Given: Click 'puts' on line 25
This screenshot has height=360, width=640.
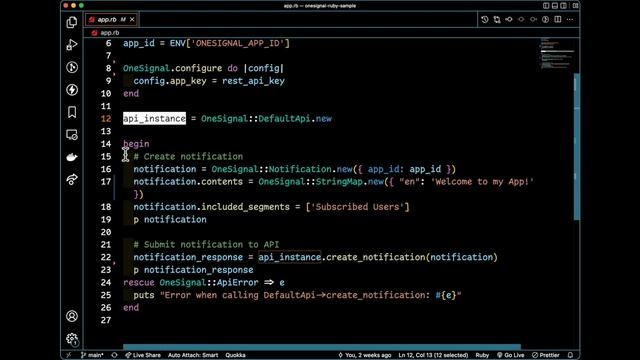Looking at the screenshot, I should [x=144, y=295].
